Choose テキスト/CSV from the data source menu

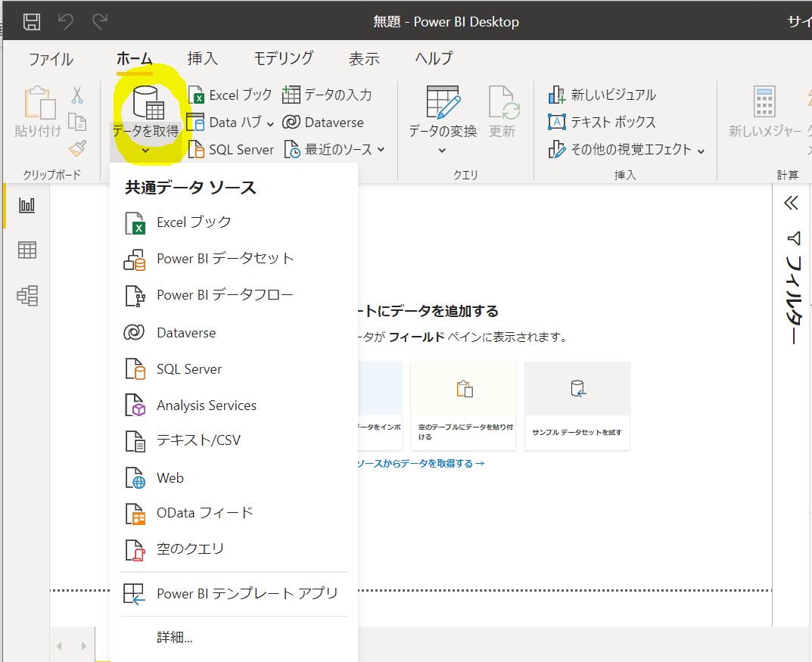coord(198,440)
